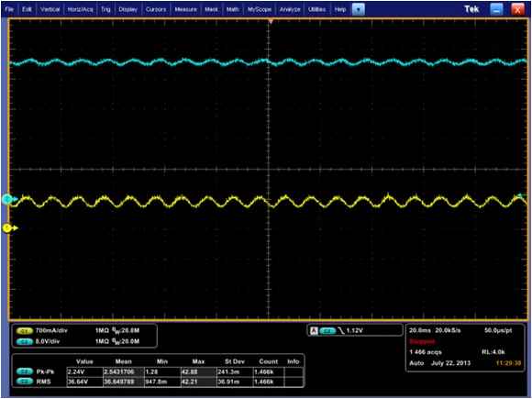The image size is (532, 399).
Task: Click the 2.24V Pk-Pk value cell
Action: click(84, 371)
